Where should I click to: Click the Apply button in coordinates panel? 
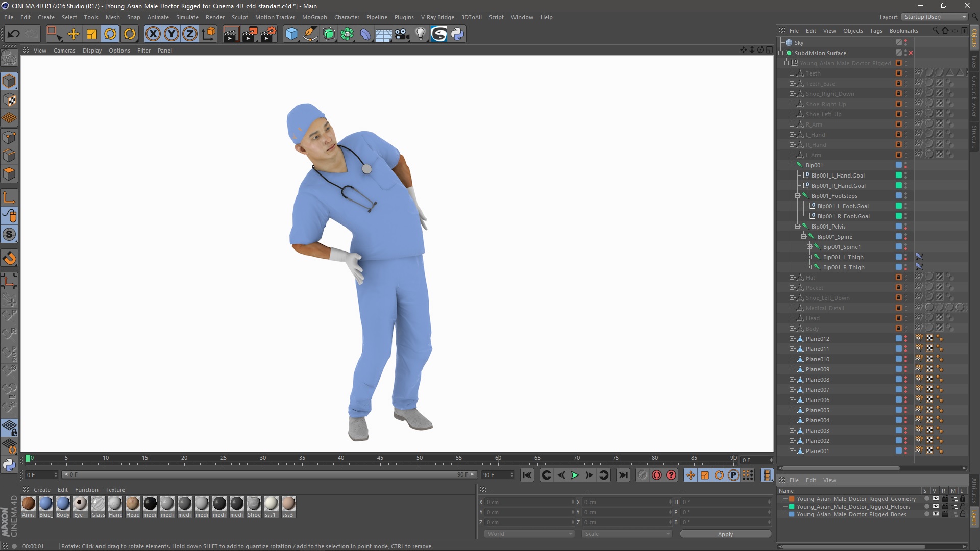click(726, 533)
